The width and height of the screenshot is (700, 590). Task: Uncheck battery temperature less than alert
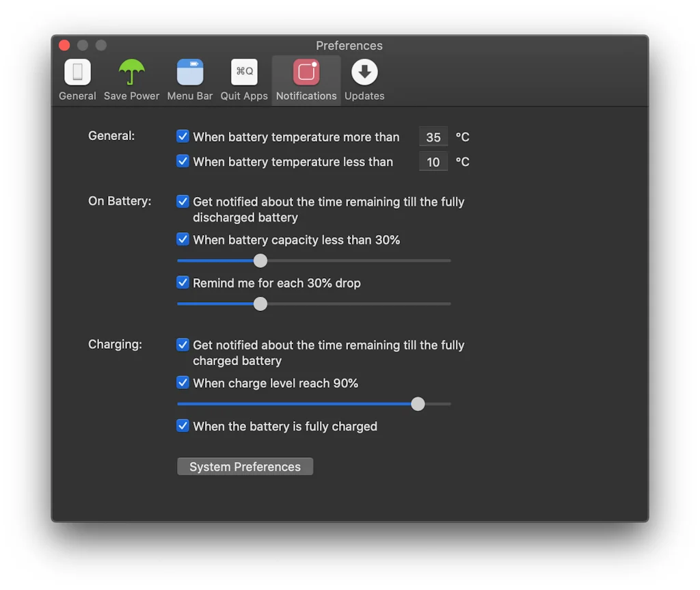click(183, 161)
